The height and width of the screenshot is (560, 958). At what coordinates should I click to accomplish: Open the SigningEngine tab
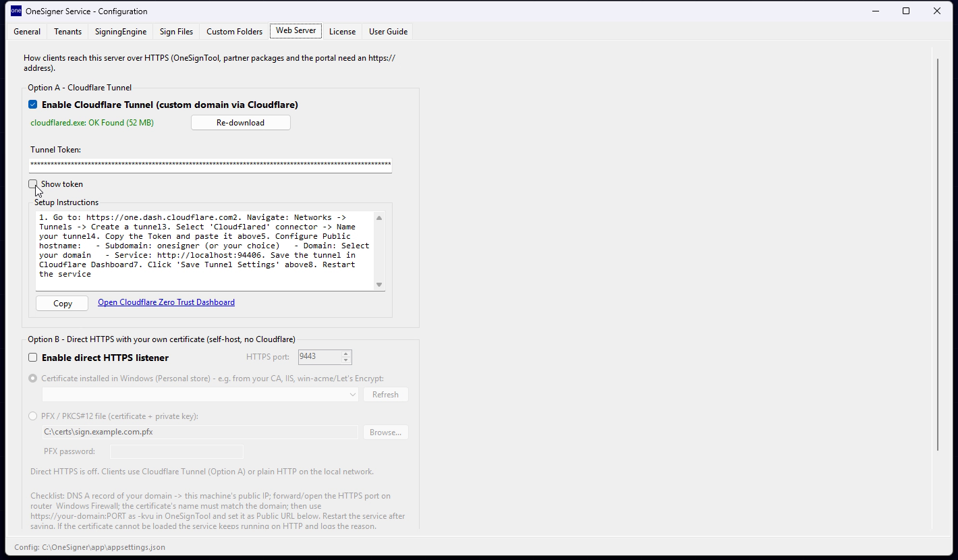point(121,32)
